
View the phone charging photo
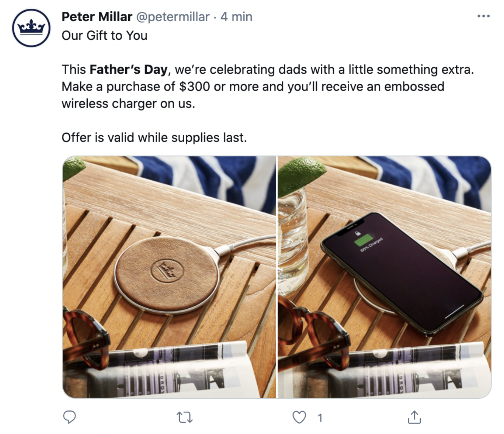coord(384,277)
